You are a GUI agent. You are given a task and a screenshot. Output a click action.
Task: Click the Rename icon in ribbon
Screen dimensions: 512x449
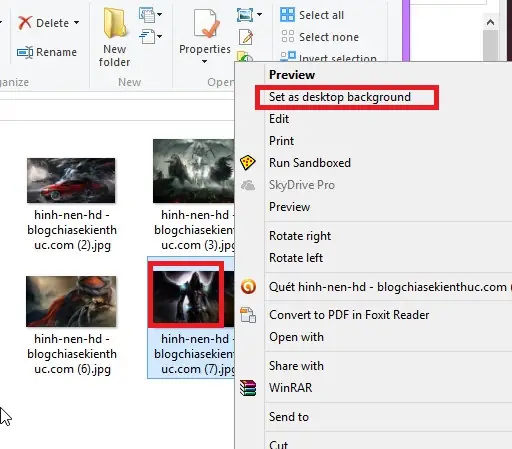tap(25, 52)
